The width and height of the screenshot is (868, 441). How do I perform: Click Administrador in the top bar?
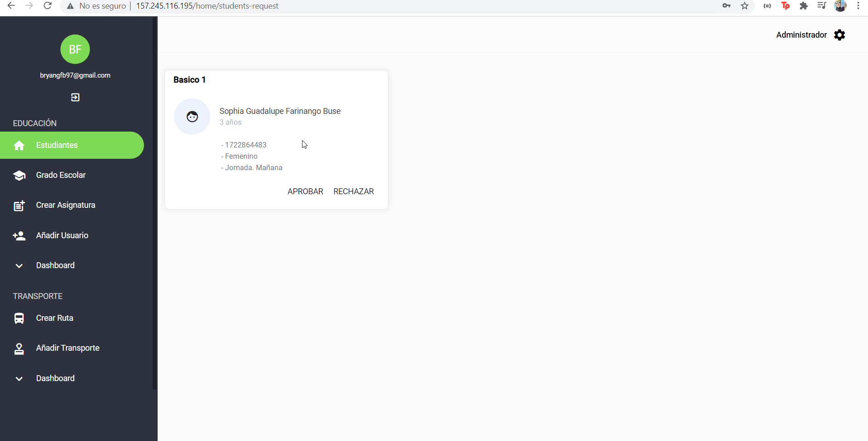801,35
